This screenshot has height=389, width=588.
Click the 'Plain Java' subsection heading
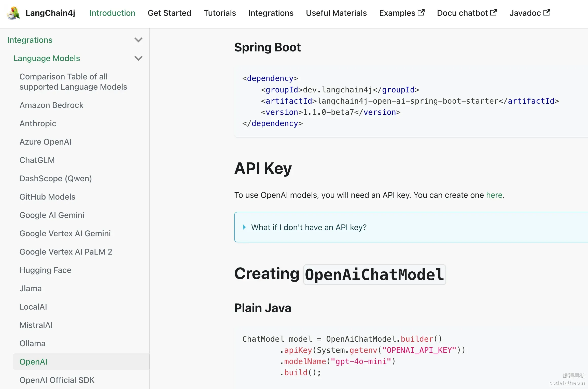263,308
